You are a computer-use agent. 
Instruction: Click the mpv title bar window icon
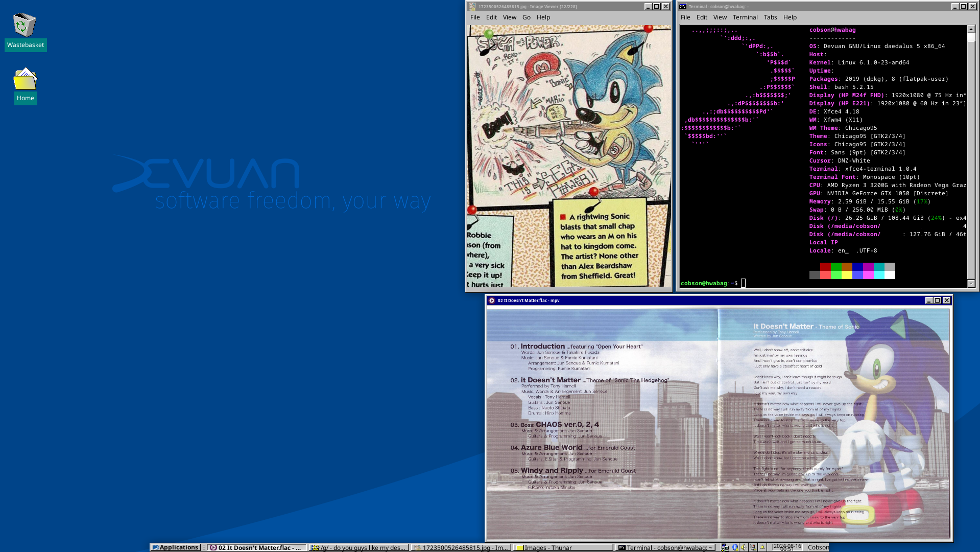click(x=492, y=301)
